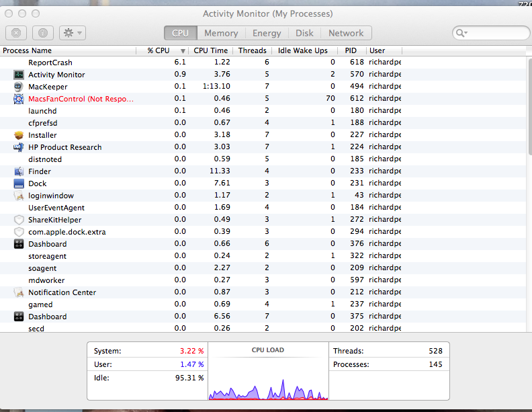Switch to the CPU tab

180,33
